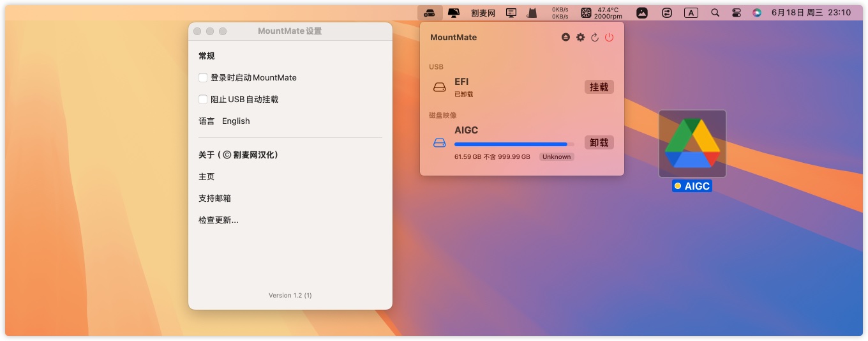Click the 支持邮箱 support email link
The image size is (868, 341).
click(x=215, y=199)
